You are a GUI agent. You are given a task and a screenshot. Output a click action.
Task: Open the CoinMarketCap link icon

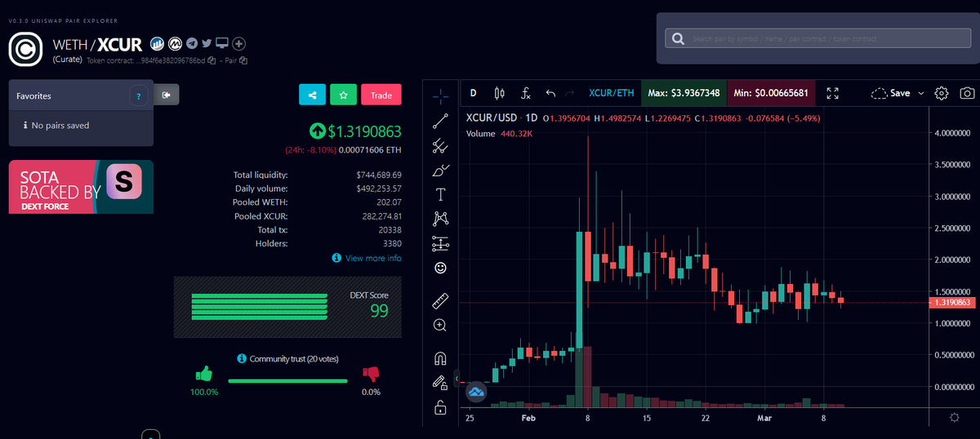click(x=175, y=43)
